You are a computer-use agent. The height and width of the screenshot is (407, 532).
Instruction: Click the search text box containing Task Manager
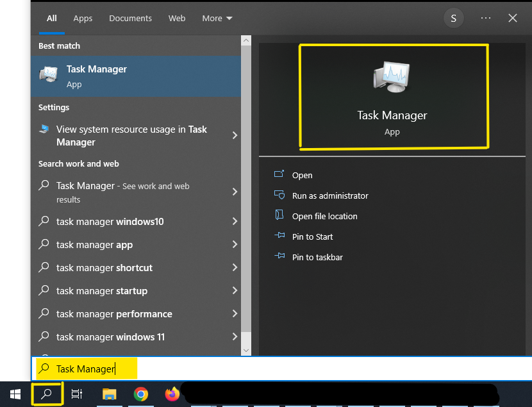(x=281, y=369)
